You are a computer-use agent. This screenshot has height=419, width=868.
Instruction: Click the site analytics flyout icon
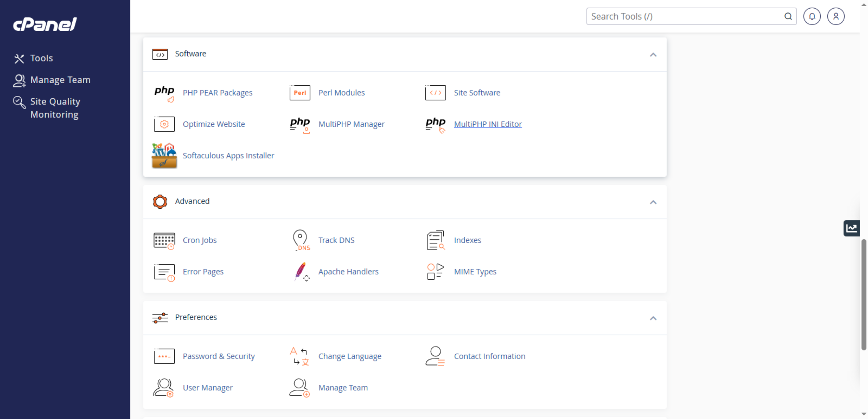click(x=852, y=228)
